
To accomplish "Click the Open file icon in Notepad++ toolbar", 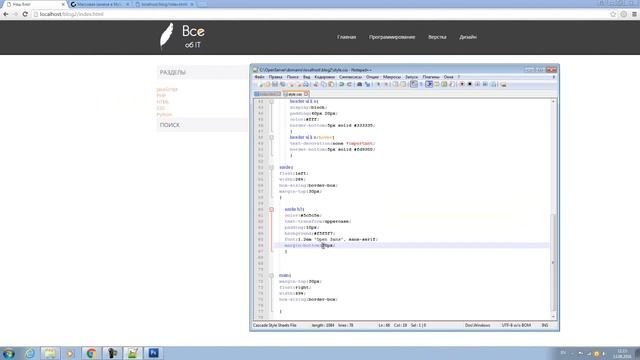I will [267, 84].
